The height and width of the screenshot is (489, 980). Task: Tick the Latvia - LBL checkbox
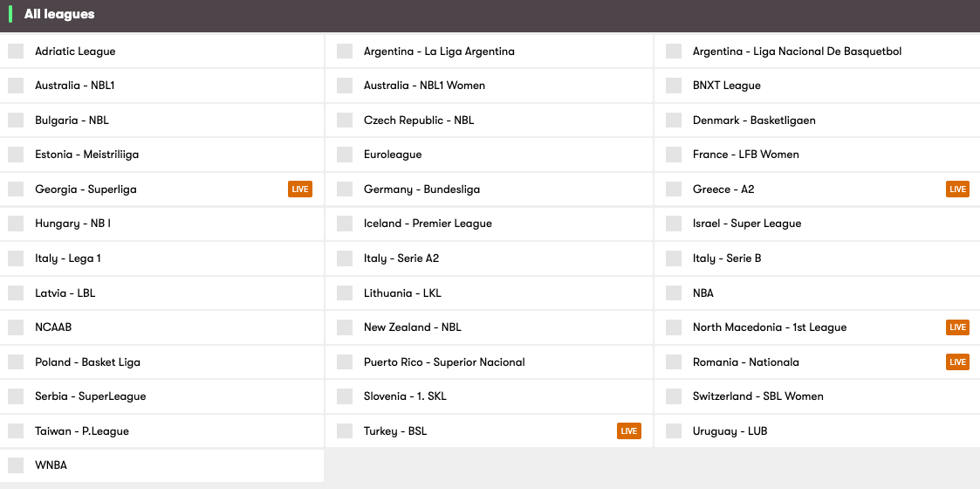click(16, 293)
